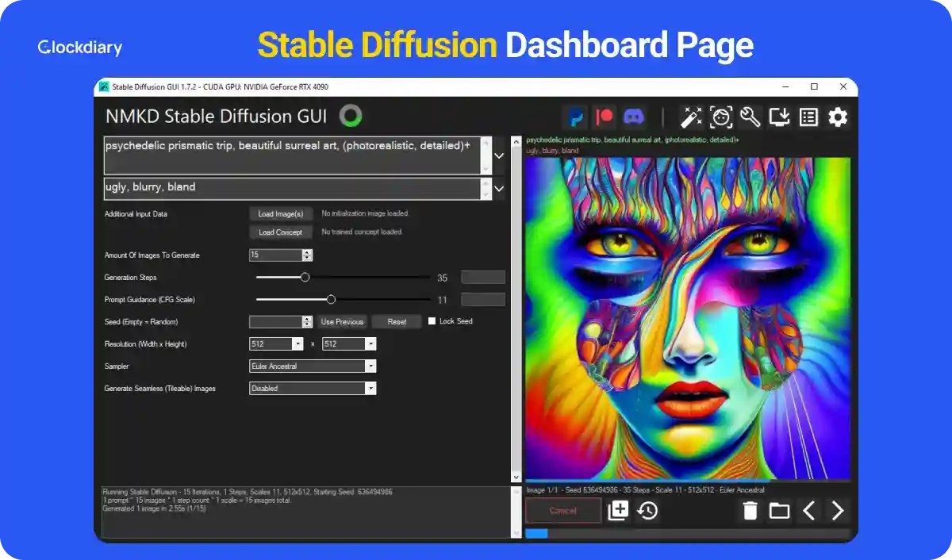952x560 pixels.
Task: Click the seed Reset button
Action: point(397,322)
